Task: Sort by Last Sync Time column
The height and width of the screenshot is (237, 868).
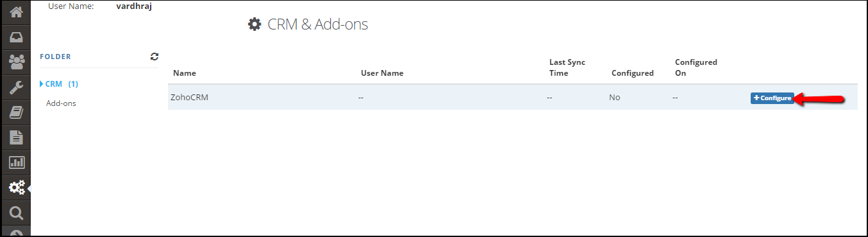Action: click(x=567, y=67)
